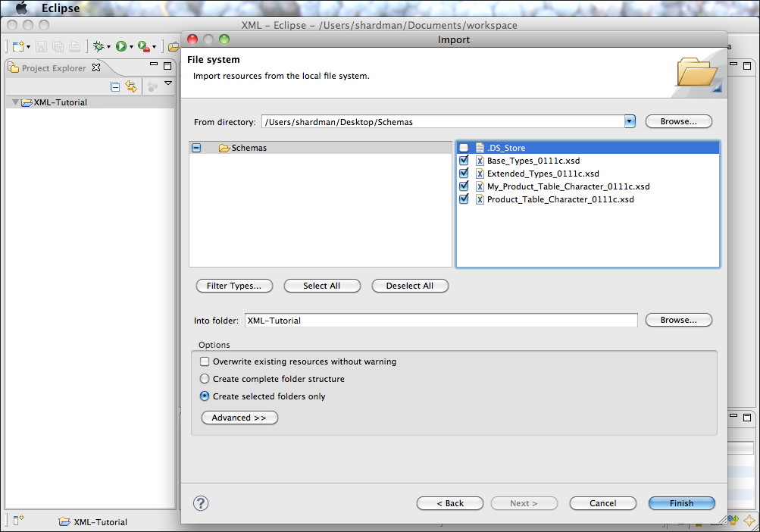Click the green Run icon
This screenshot has width=760, height=532.
pyautogui.click(x=121, y=46)
